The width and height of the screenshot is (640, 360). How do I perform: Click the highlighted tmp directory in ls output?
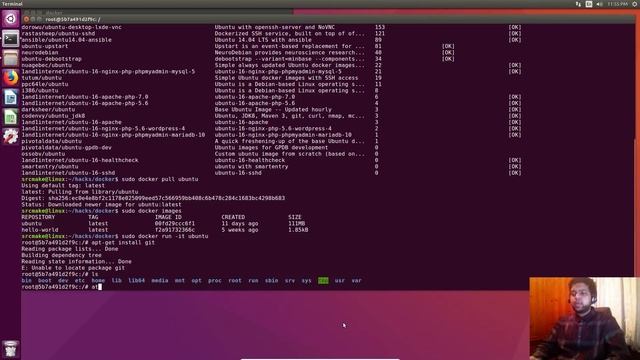[x=323, y=280]
